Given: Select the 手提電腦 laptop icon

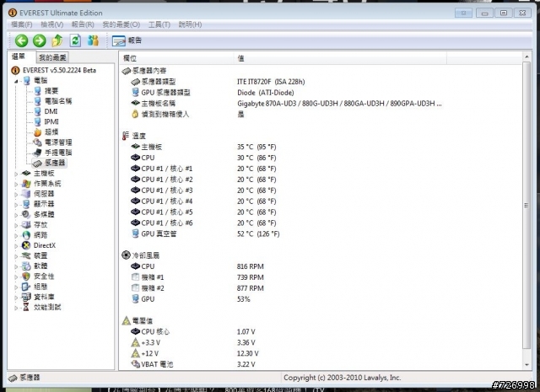Looking at the screenshot, I should point(37,153).
